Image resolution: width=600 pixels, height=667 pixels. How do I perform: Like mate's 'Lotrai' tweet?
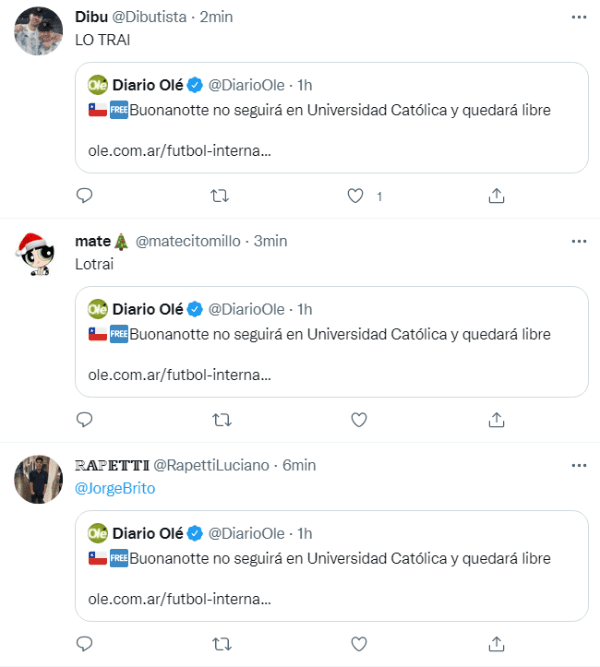click(x=356, y=419)
